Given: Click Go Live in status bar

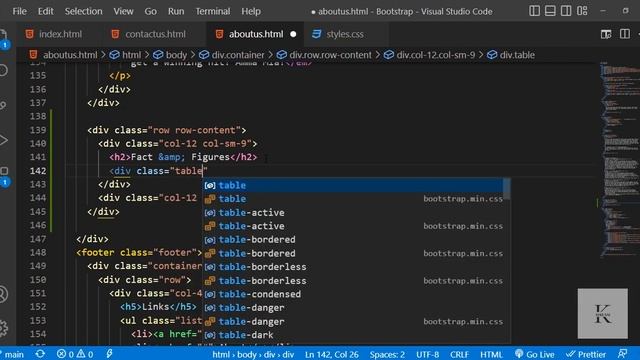Looking at the screenshot, I should coord(534,354).
